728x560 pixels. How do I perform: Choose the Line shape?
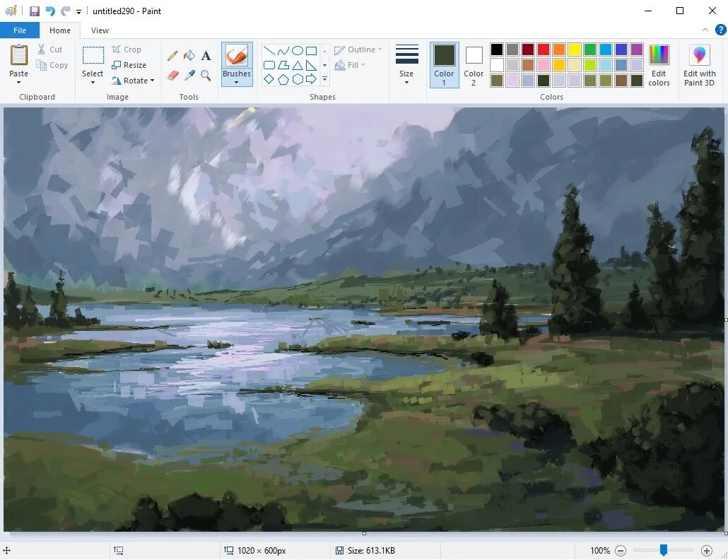tap(269, 51)
